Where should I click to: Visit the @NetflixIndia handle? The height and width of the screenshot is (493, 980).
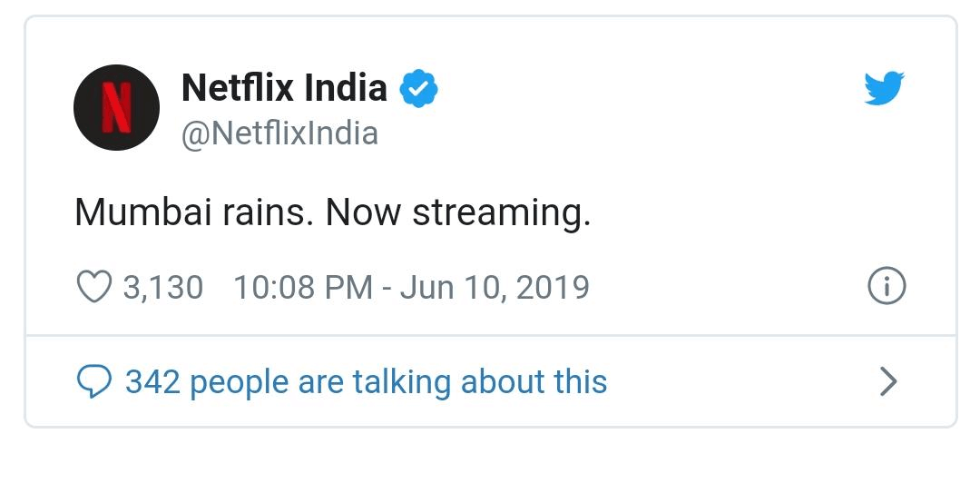(x=280, y=133)
